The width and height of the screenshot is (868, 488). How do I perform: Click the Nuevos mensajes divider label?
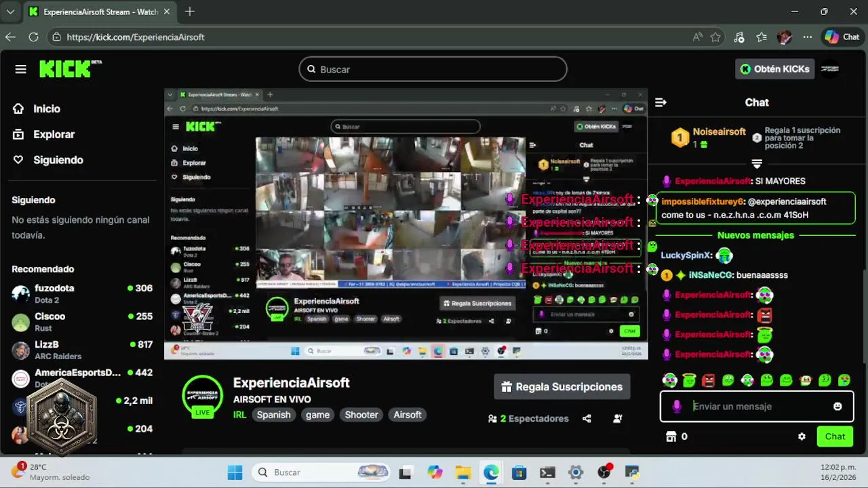[755, 235]
